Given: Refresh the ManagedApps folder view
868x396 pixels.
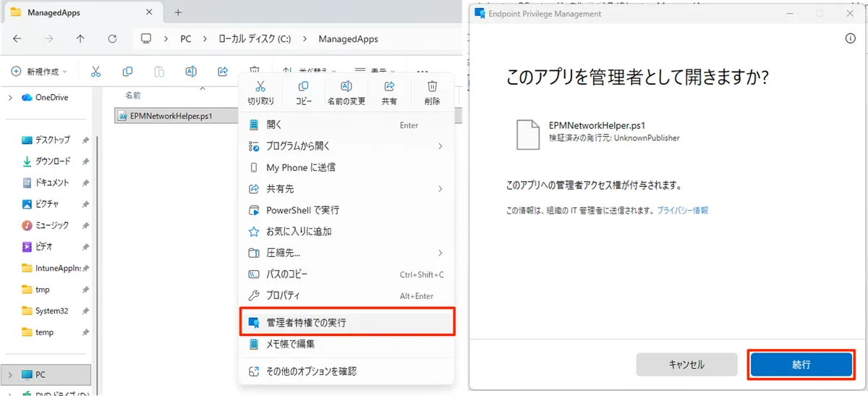Looking at the screenshot, I should (112, 39).
